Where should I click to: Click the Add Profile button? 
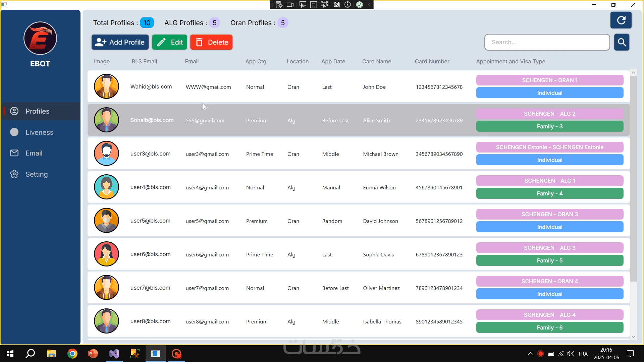[x=120, y=42]
